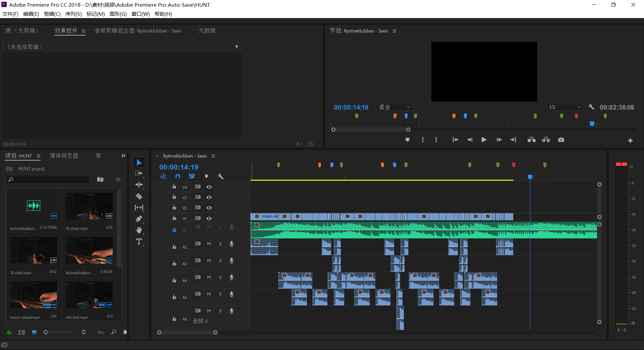Create new search bin in project
The image size is (644, 350).
[x=100, y=179]
